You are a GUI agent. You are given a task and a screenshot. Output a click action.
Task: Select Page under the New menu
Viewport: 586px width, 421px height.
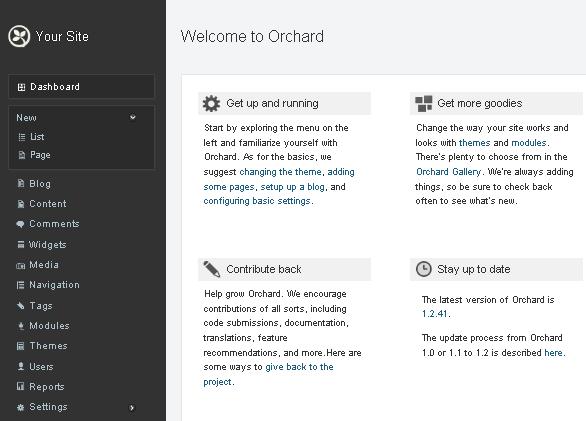40,155
